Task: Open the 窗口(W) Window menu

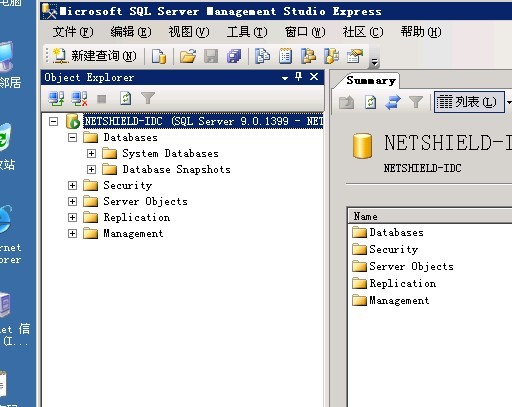Action: click(x=305, y=32)
